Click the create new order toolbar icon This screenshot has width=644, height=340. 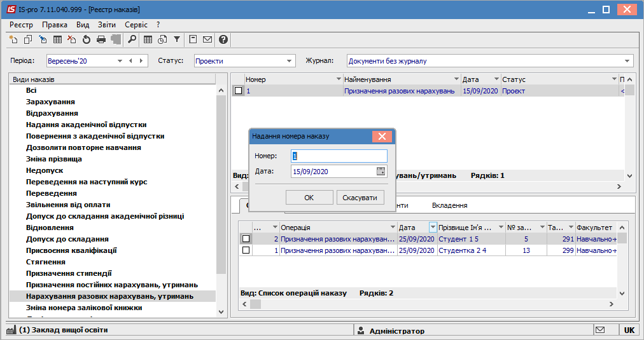13,39
